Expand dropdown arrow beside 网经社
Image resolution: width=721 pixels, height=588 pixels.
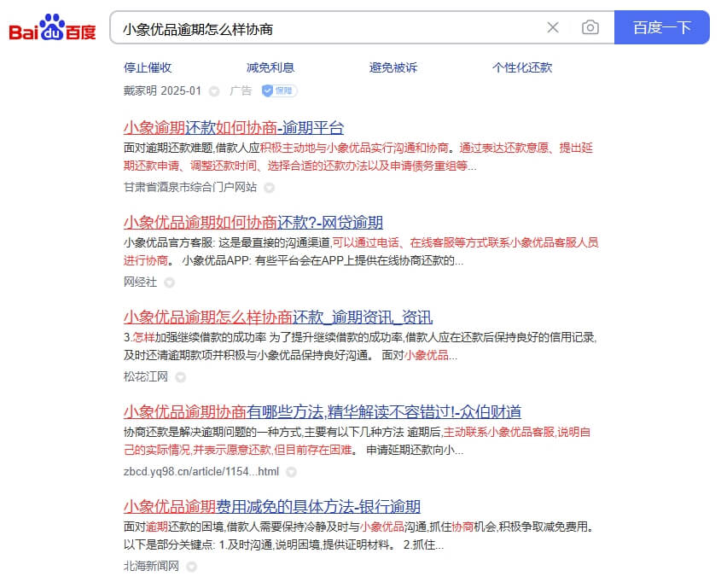coord(169,282)
